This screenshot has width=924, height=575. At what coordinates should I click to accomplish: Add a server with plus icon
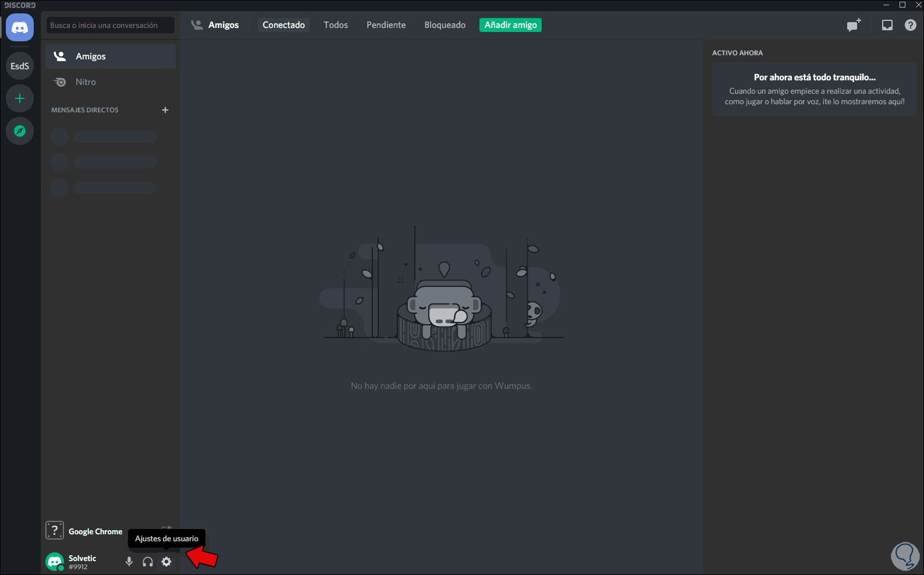(20, 98)
